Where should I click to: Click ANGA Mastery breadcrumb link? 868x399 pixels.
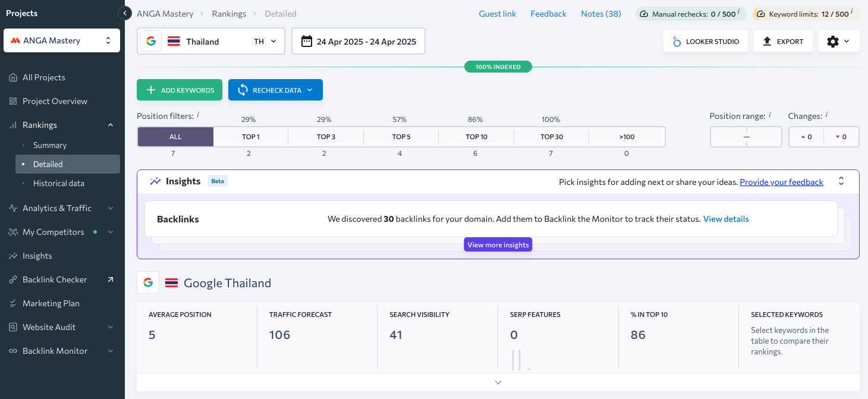165,14
